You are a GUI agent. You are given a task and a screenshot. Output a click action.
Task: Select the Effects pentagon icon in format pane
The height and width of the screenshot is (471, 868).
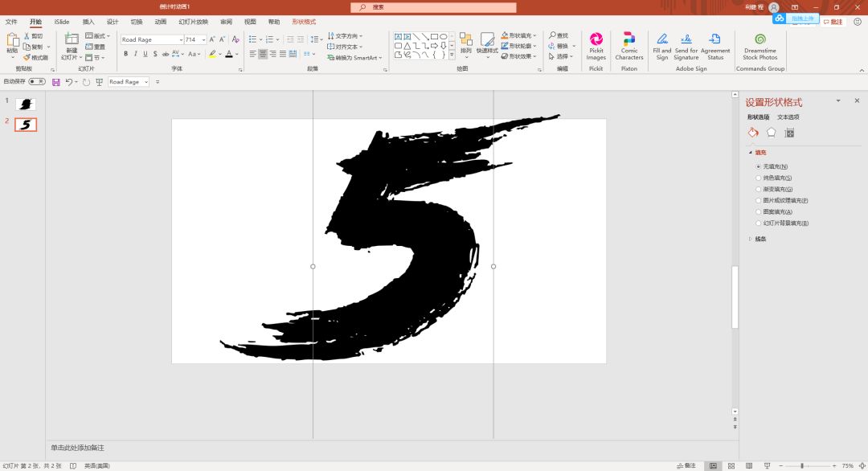[771, 133]
